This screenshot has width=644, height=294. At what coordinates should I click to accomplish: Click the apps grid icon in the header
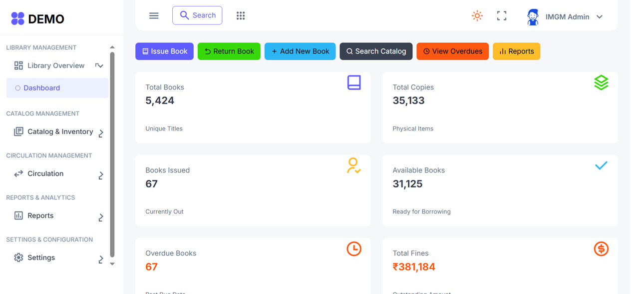coord(241,15)
